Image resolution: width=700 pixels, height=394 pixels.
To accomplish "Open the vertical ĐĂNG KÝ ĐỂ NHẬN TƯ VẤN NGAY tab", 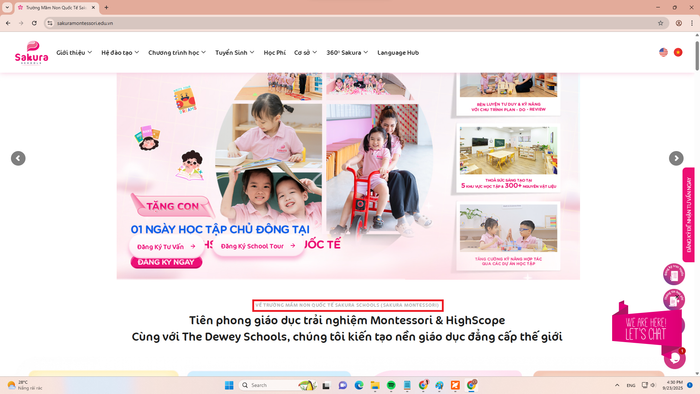I will point(688,215).
